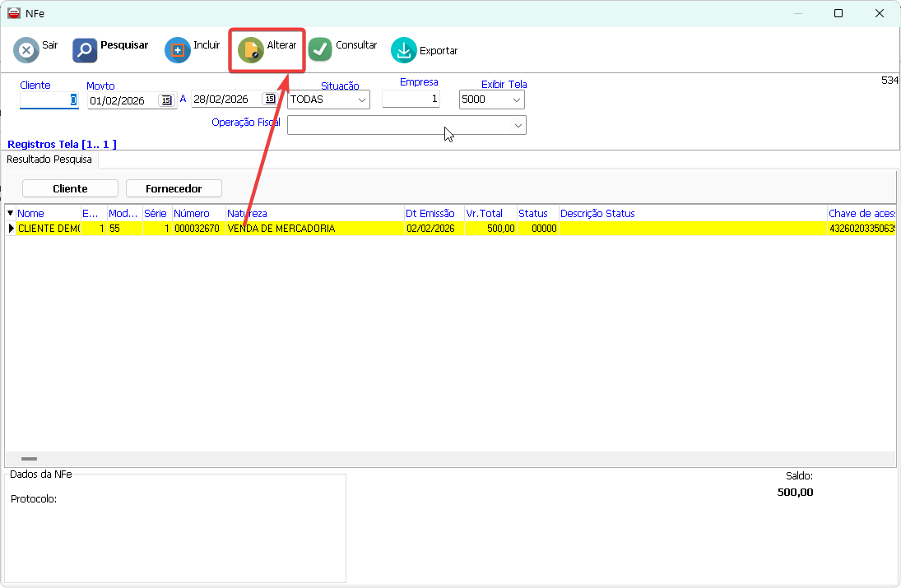
Task: Click the Incluir add icon
Action: [x=178, y=50]
